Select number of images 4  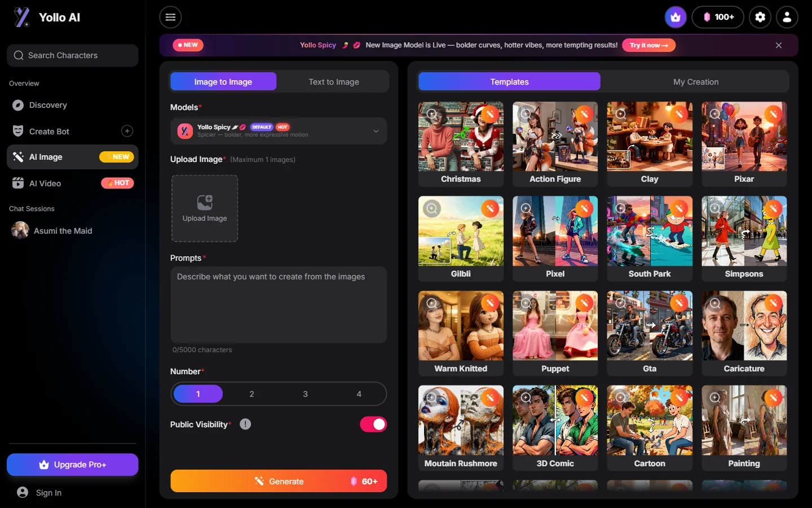(359, 394)
